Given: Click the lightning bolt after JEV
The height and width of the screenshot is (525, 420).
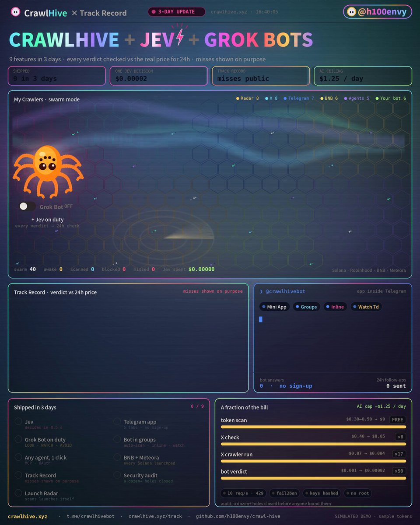Looking at the screenshot, I should tap(180, 38).
